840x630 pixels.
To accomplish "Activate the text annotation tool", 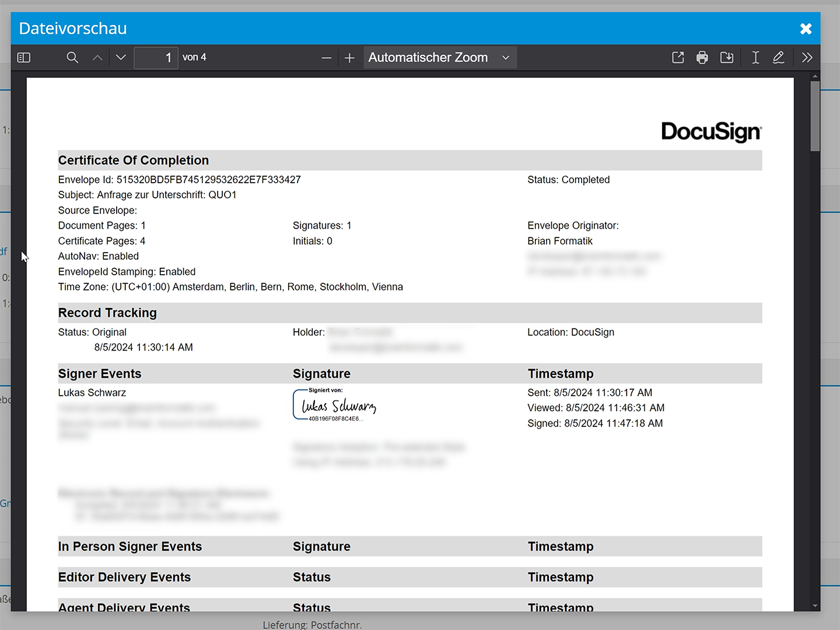I will (x=755, y=58).
